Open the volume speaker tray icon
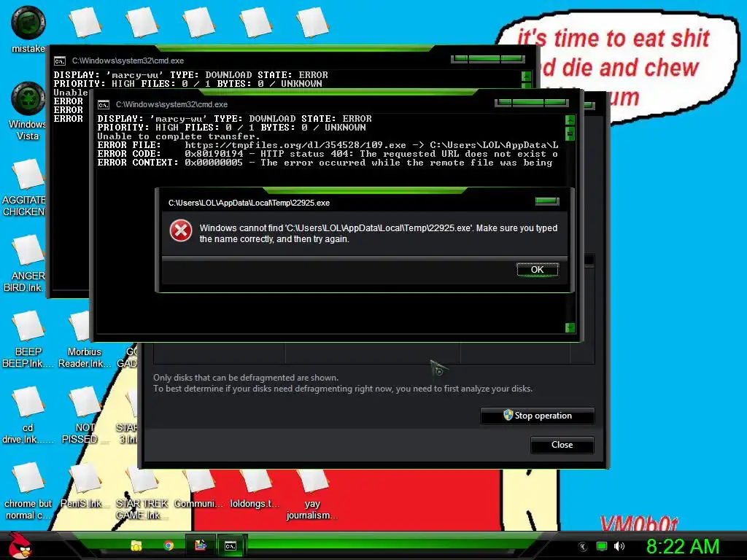 coord(619,546)
